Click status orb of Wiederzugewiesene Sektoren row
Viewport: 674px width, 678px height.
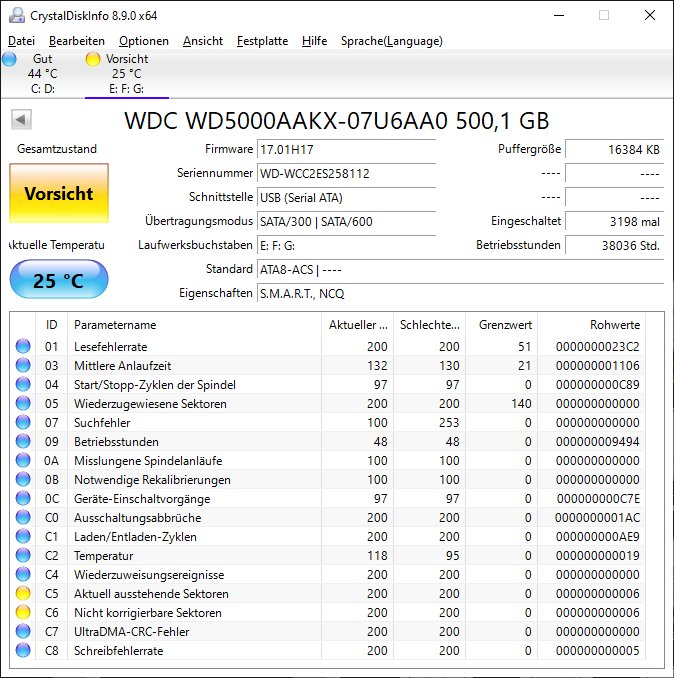23,403
